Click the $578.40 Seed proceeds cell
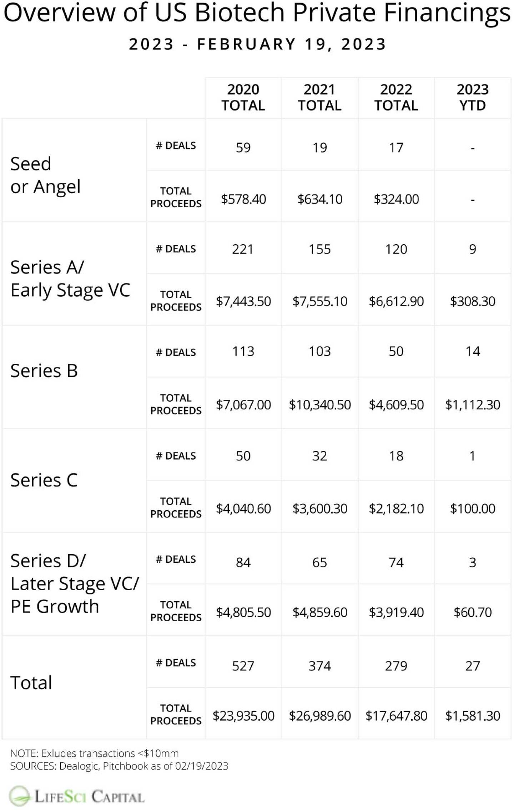This screenshot has width=514, height=812. 243,199
